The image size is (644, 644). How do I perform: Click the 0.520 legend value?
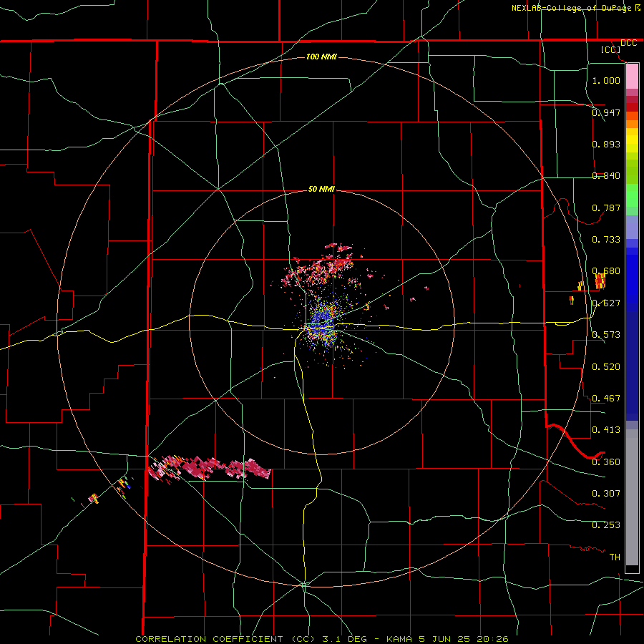606,367
